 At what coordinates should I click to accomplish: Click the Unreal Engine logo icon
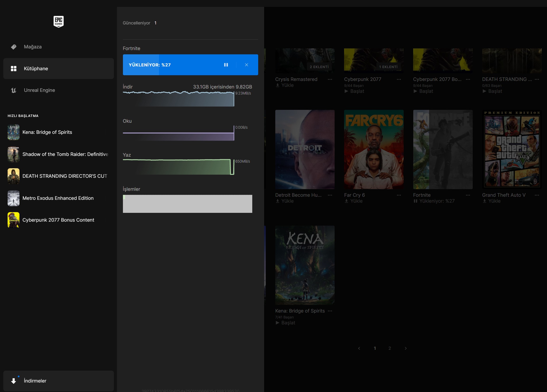coord(14,90)
